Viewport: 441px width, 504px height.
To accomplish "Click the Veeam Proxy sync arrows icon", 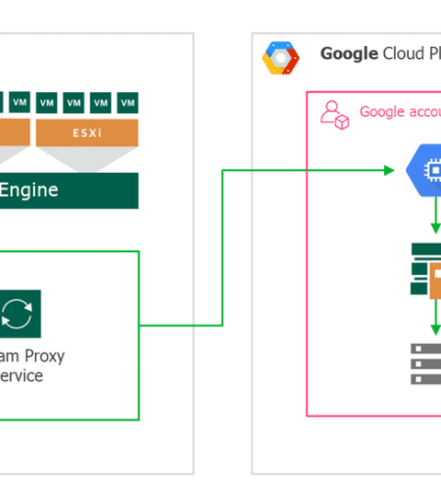I will [x=17, y=314].
